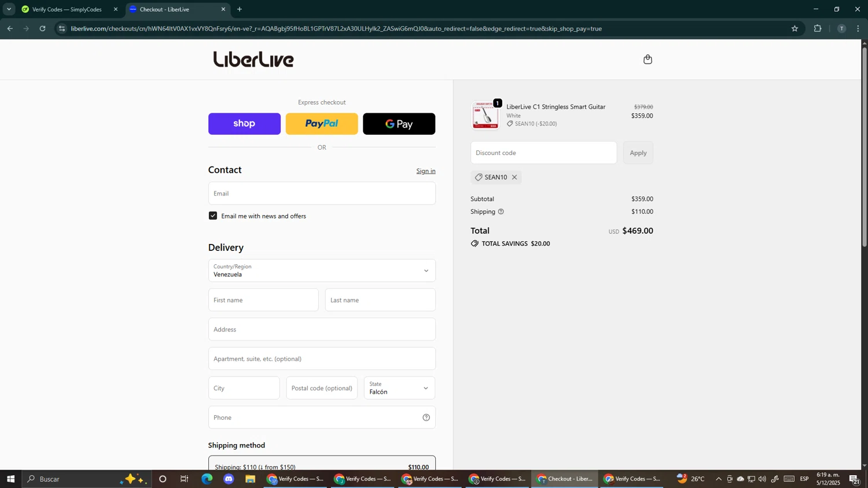Click the Email input field
This screenshot has height=488, width=868.
coord(322,193)
